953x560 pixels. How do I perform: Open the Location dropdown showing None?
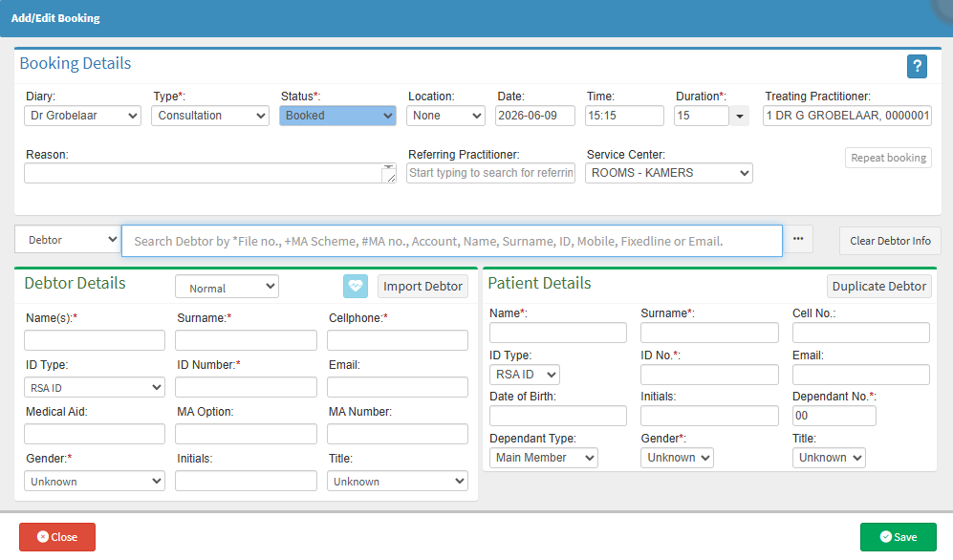445,116
